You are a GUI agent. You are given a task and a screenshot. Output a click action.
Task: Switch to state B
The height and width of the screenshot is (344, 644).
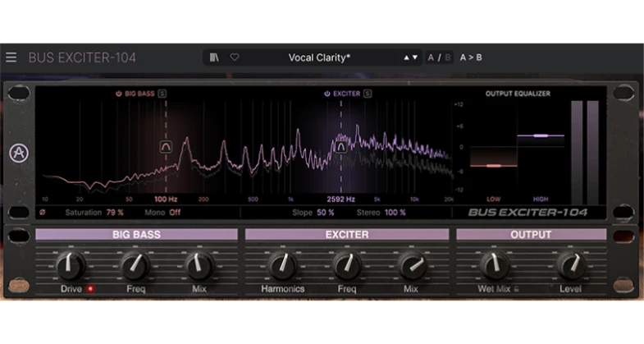pos(448,57)
